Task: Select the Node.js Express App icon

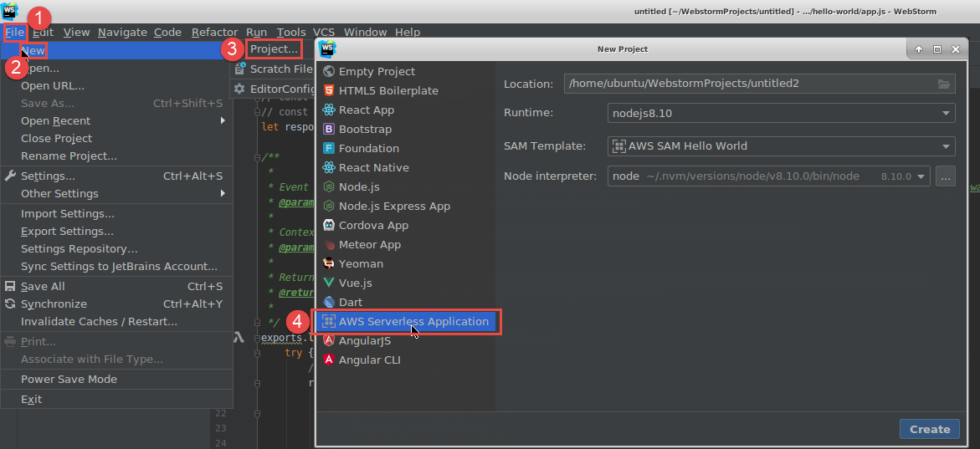Action: (x=329, y=207)
